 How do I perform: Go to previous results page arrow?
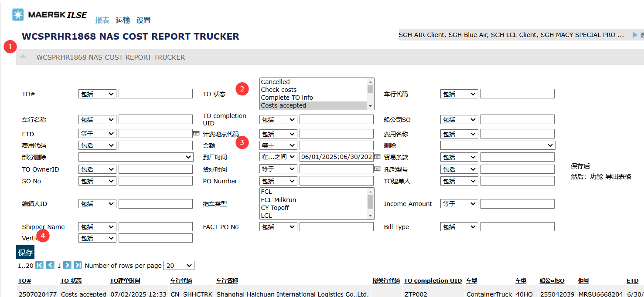(50, 265)
